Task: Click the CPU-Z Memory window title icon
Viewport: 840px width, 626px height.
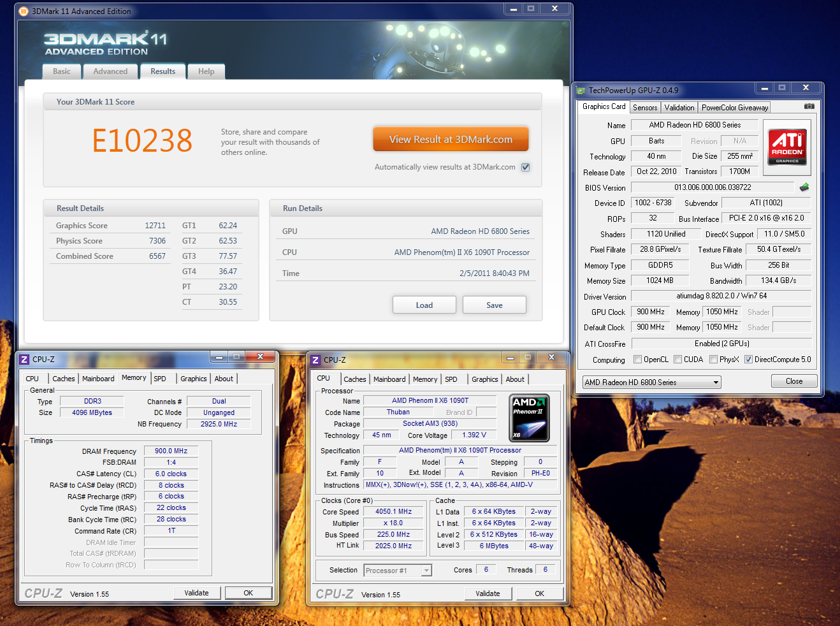Action: (24, 360)
